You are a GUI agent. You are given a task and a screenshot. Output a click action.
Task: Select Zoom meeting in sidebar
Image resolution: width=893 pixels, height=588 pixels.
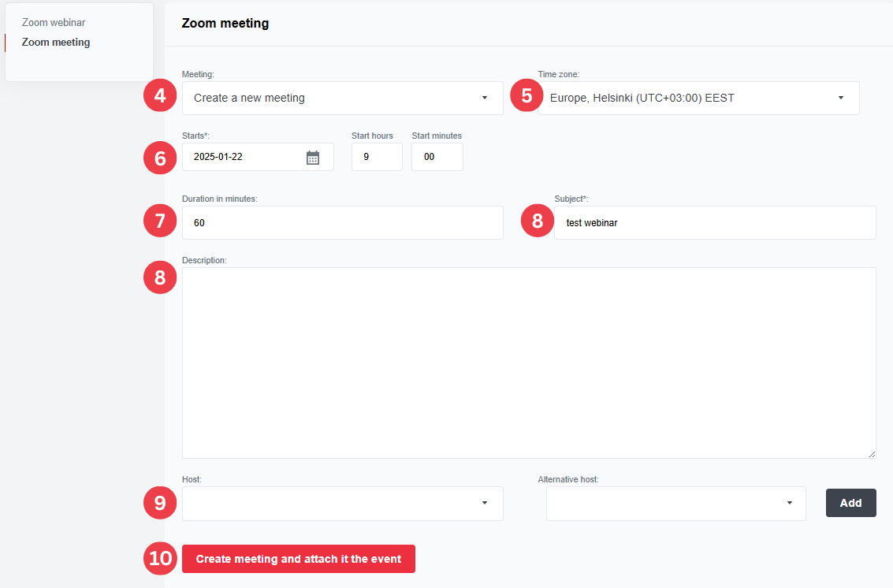coord(56,42)
